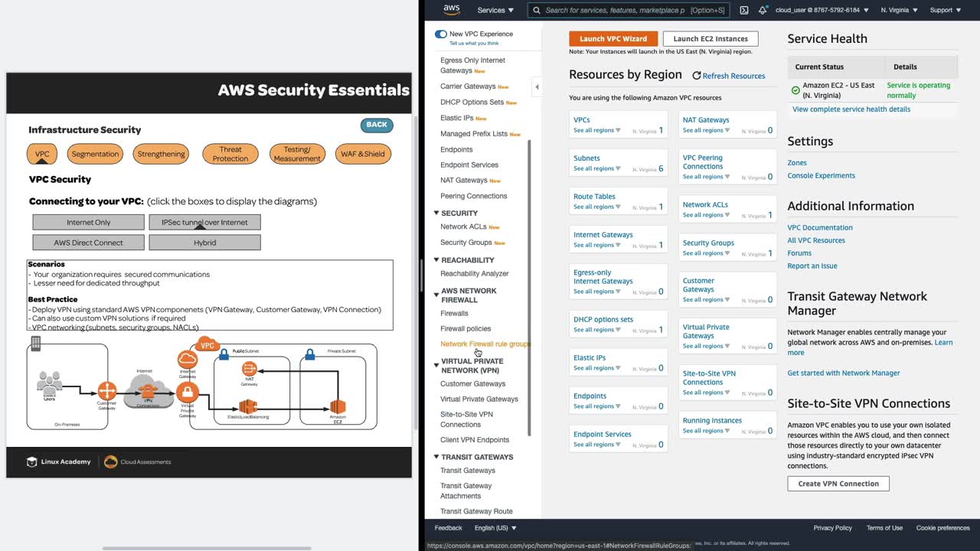Open the Feedback link in footer

448,528
